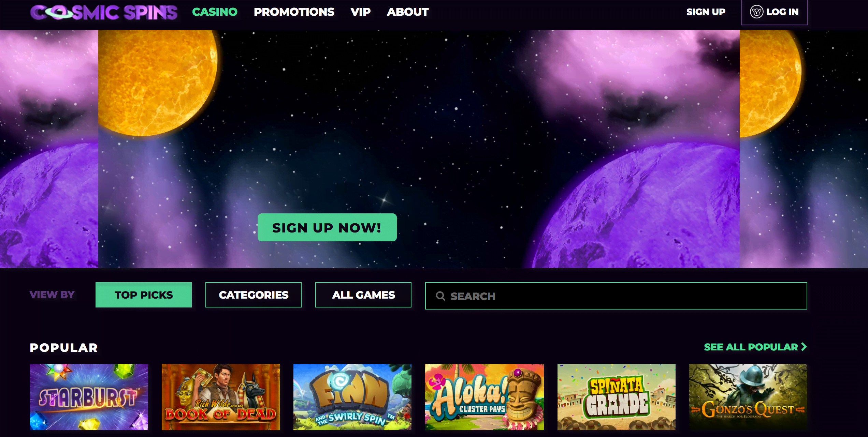Launch Finn and the Swirly Spin

[x=352, y=397]
